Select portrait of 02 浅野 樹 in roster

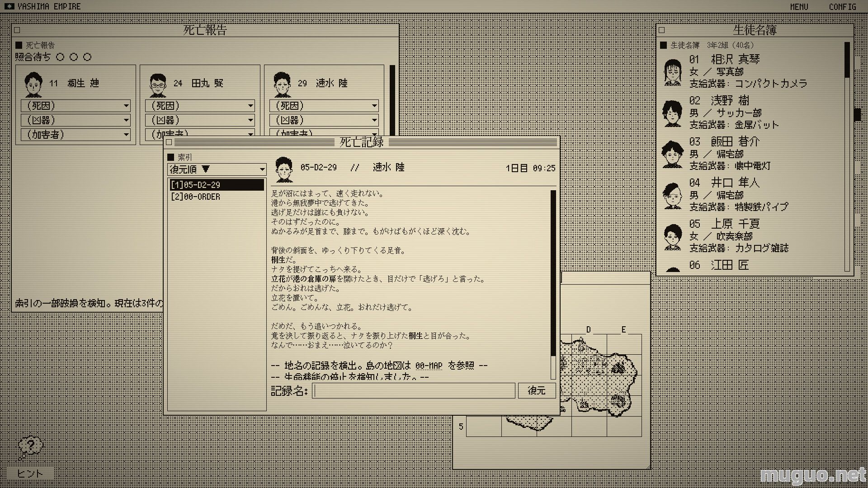pyautogui.click(x=673, y=113)
